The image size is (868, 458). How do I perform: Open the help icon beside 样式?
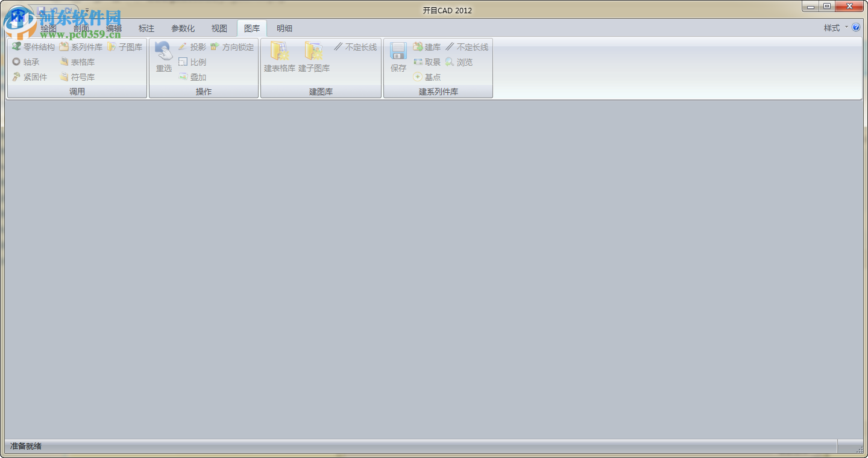tap(856, 28)
